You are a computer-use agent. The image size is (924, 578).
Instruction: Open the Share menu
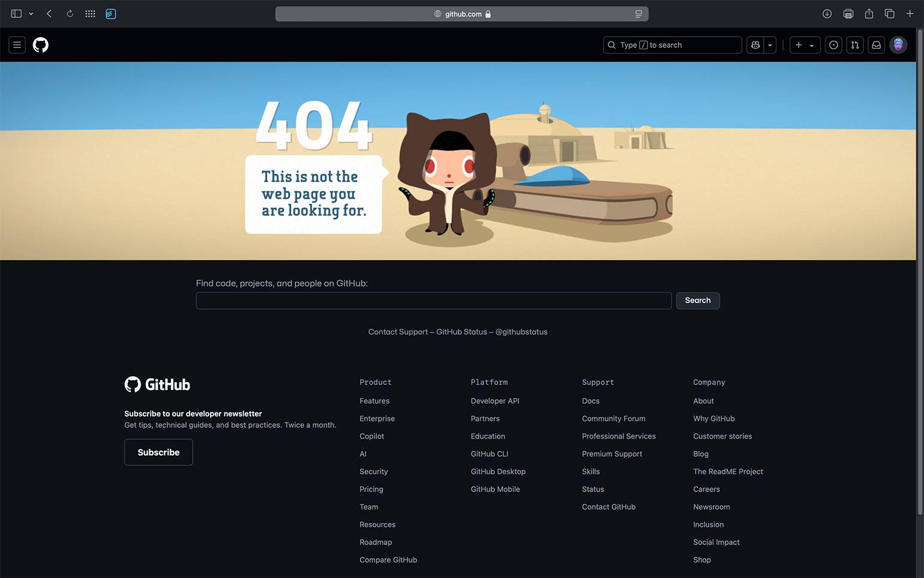(869, 14)
